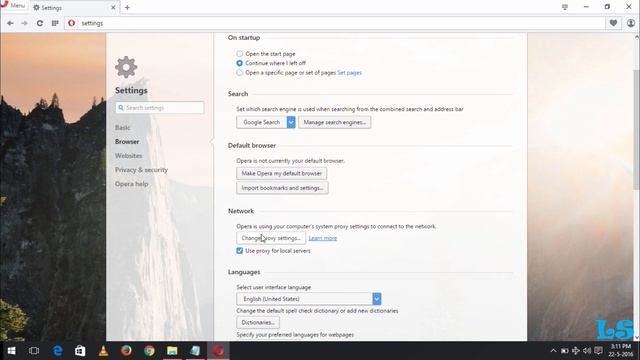The width and height of the screenshot is (640, 360).
Task: Open the Browser settings section
Action: (127, 142)
